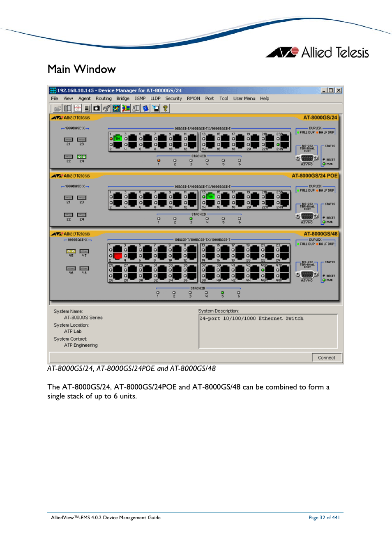Image resolution: width=392 pixels, height=555 pixels.
Task: Open the Bridge menu
Action: point(123,99)
